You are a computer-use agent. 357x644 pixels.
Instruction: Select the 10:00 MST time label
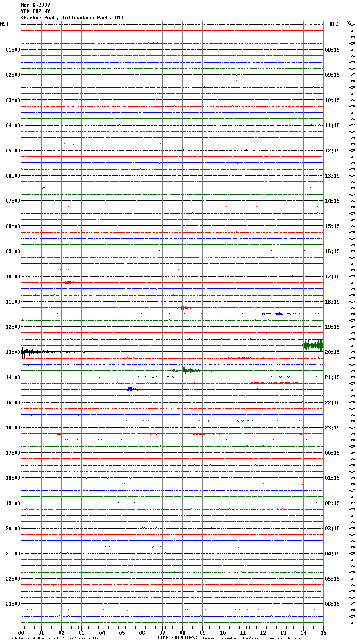pos(13,277)
